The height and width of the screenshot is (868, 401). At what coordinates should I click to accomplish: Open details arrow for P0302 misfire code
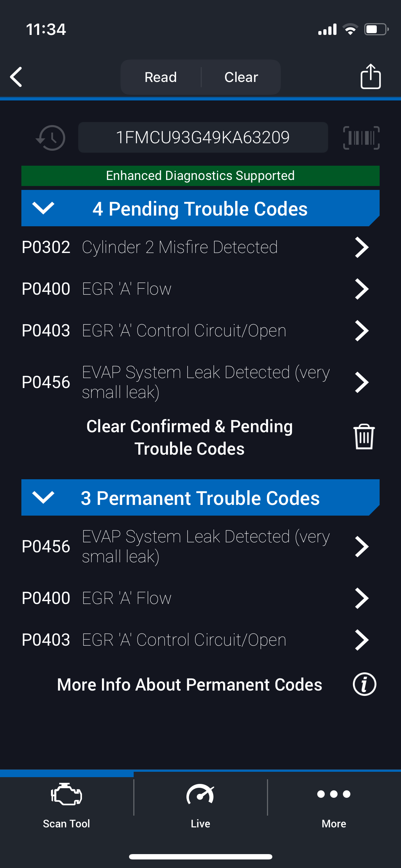pyautogui.click(x=361, y=247)
